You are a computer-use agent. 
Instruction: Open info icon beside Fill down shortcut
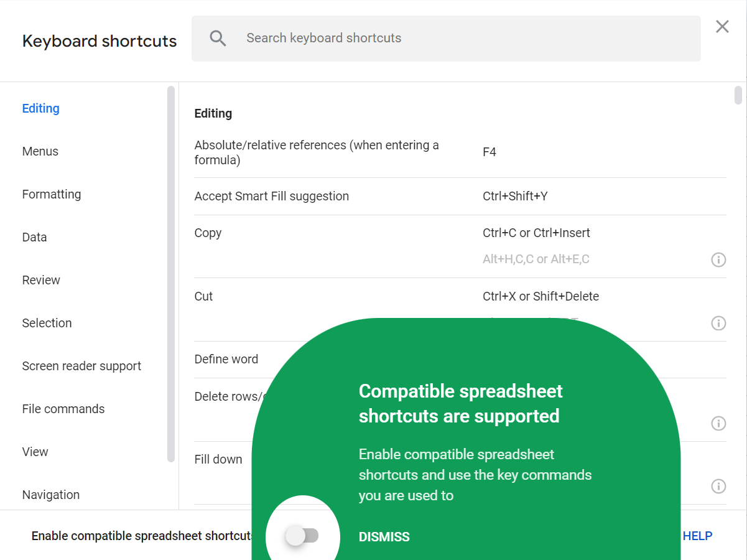point(718,486)
